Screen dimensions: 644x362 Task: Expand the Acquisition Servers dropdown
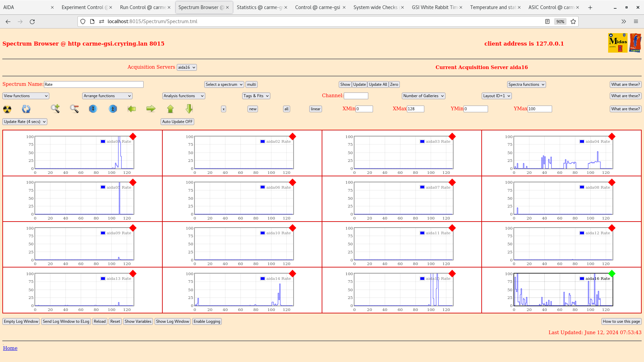point(186,67)
